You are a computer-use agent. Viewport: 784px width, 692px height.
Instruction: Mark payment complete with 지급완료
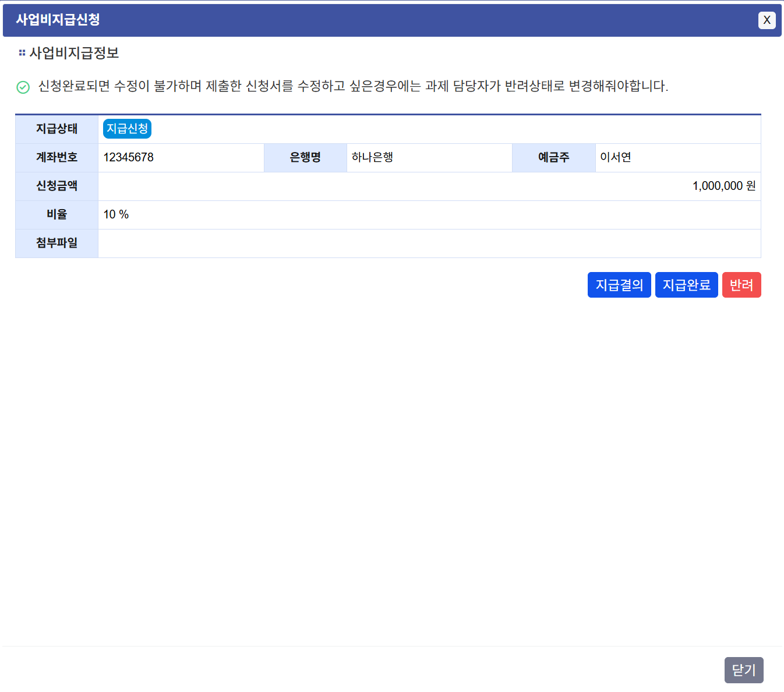[x=687, y=285]
